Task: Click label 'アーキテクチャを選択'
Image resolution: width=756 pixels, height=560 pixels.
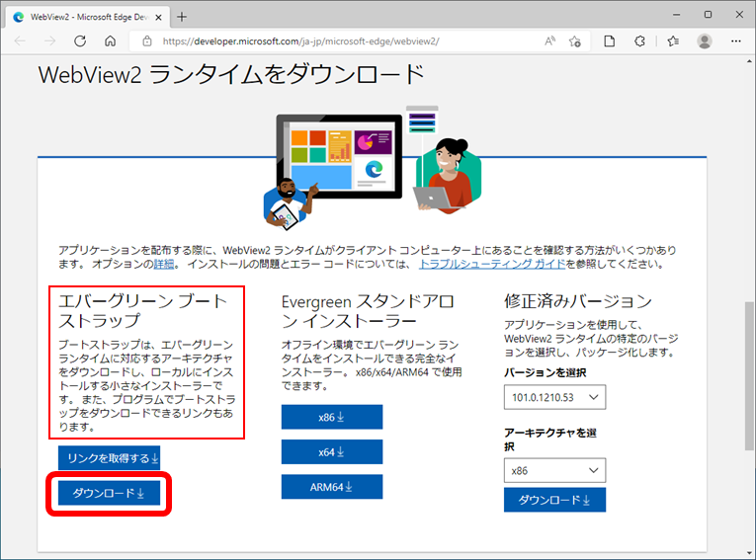Action: click(550, 440)
